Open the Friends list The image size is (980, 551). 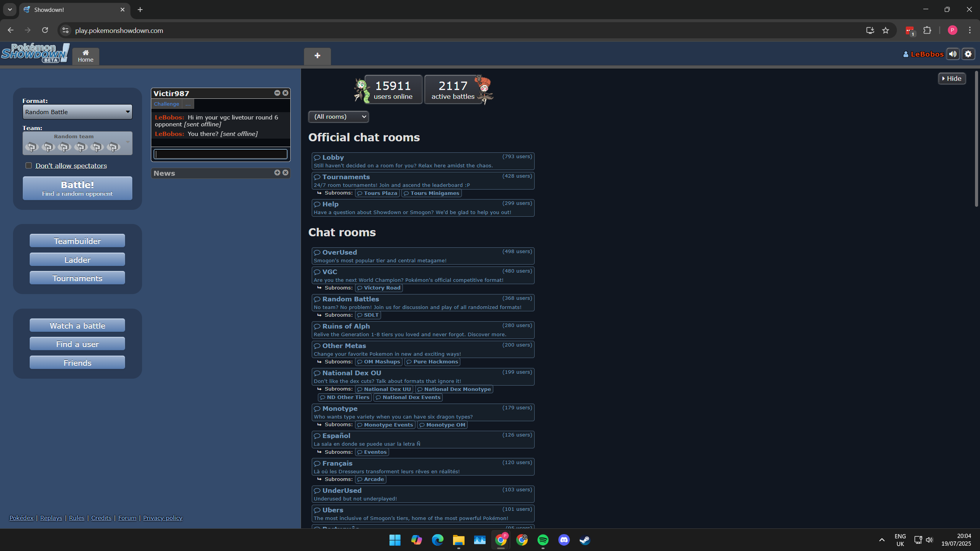pyautogui.click(x=77, y=363)
